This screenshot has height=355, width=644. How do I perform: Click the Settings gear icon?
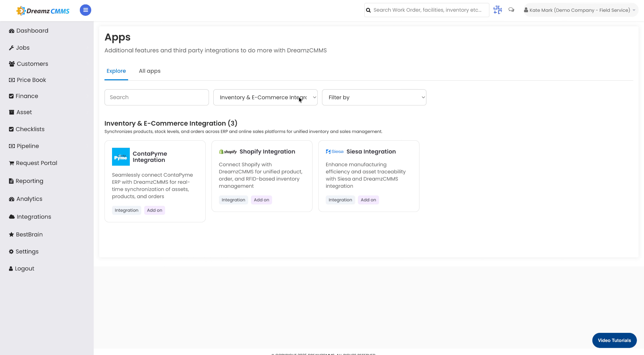pos(11,251)
